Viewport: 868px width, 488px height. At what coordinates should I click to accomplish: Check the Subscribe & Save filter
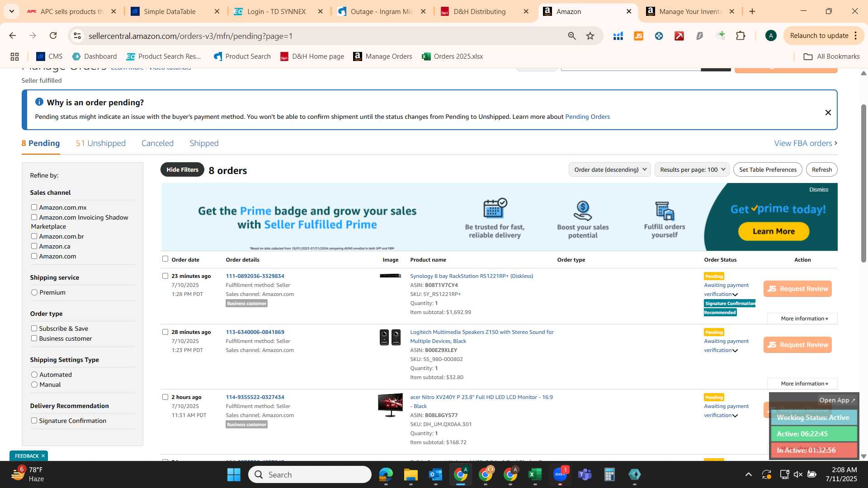[34, 328]
